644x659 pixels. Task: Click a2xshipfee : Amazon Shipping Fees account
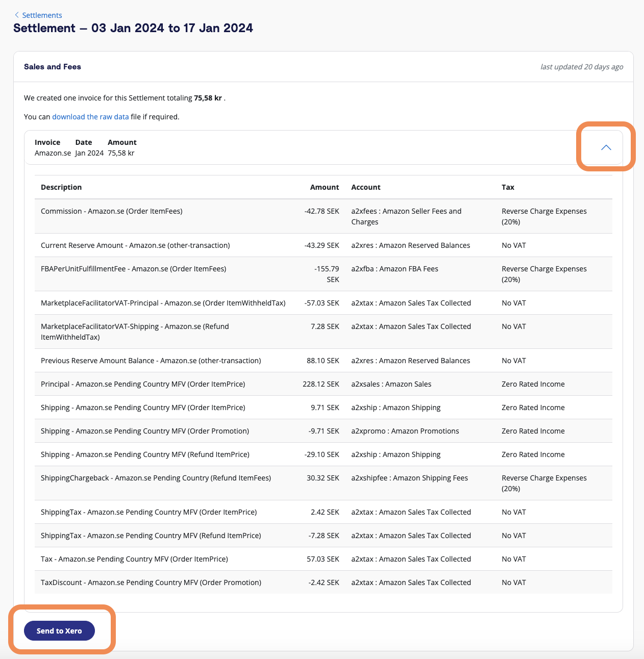tap(409, 478)
